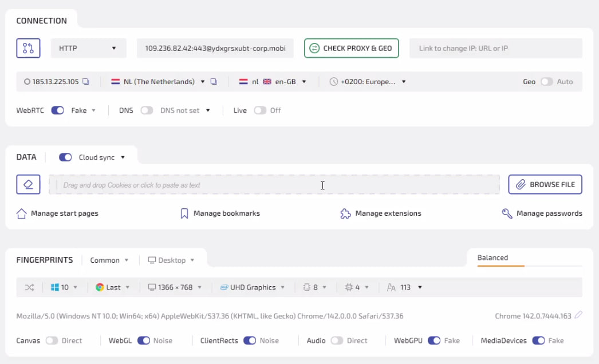Open Manage extensions
Image resolution: width=599 pixels, height=364 pixels.
(381, 213)
